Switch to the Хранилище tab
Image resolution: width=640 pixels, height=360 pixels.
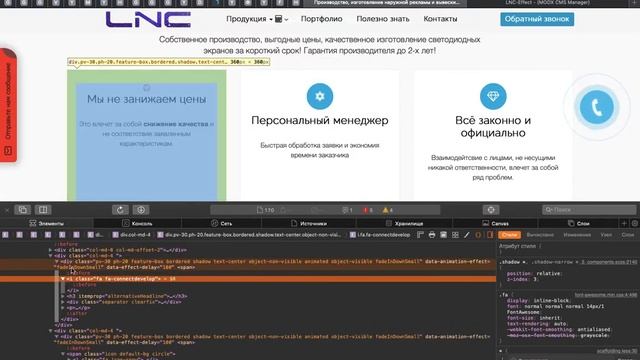(x=404, y=223)
